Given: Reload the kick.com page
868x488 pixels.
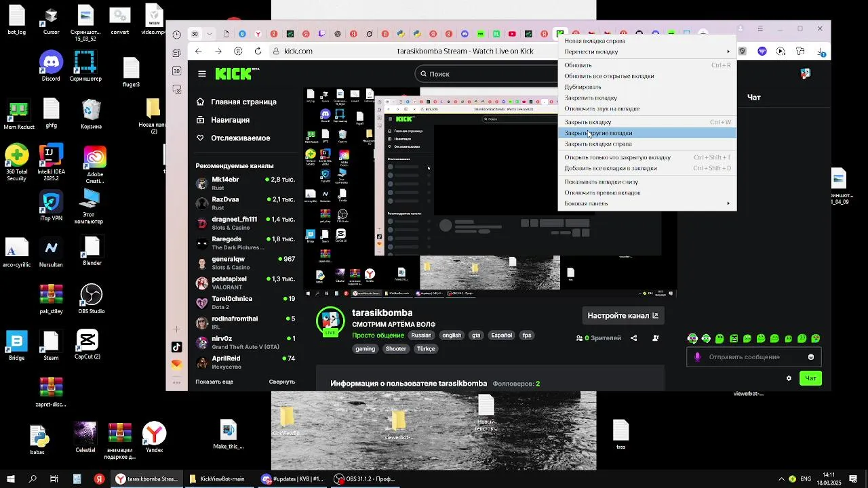Looking at the screenshot, I should (258, 51).
